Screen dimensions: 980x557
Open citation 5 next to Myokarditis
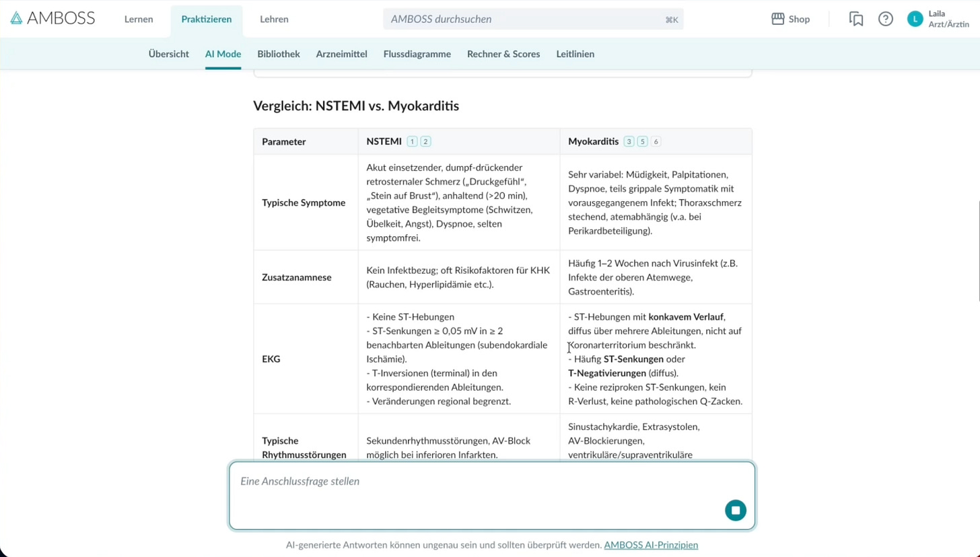tap(643, 141)
